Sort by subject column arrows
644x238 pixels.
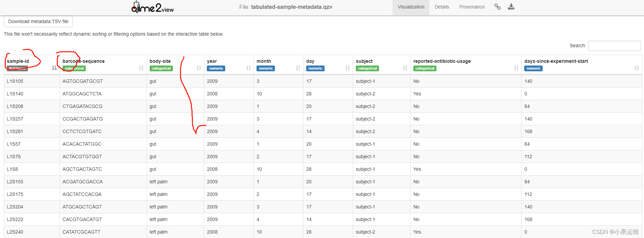click(x=405, y=68)
